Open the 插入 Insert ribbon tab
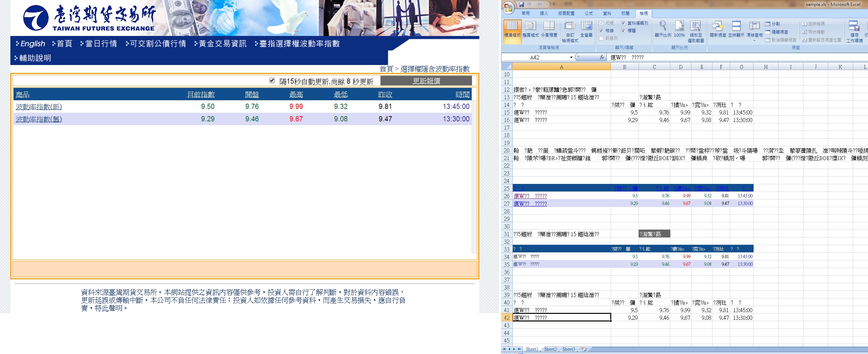 point(544,13)
